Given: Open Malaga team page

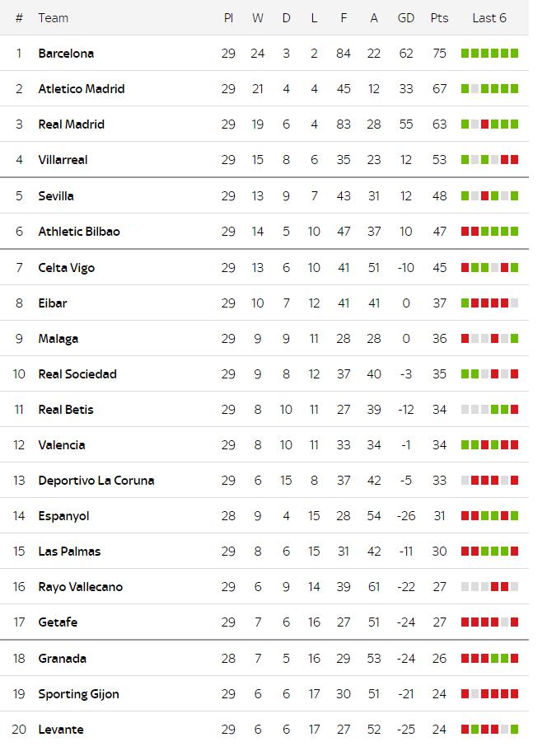Looking at the screenshot, I should [x=58, y=339].
